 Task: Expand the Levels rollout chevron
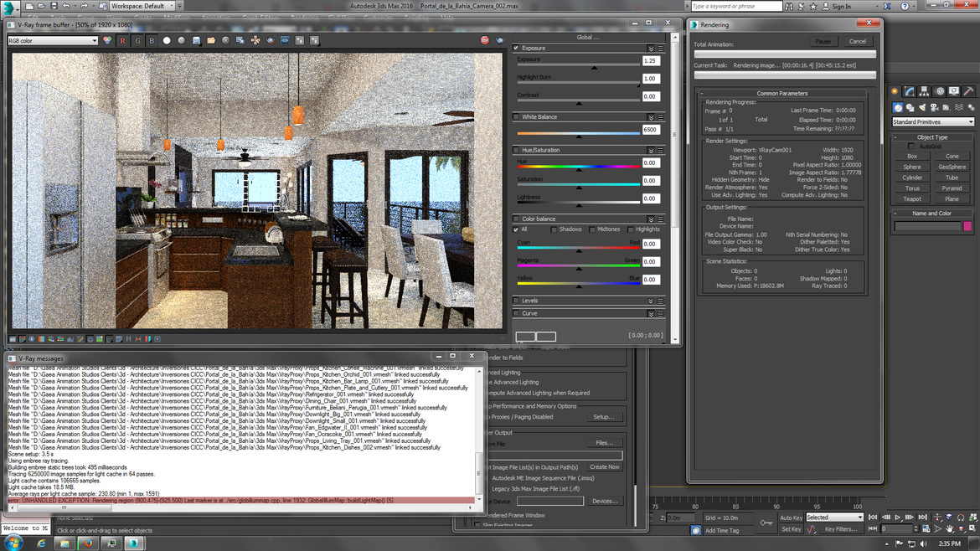click(x=651, y=301)
